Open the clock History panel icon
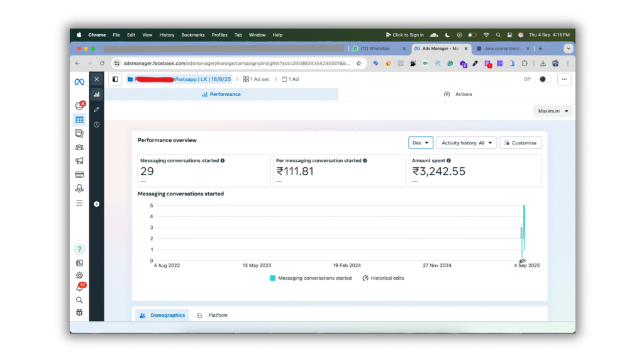This screenshot has width=644, height=362. click(97, 124)
